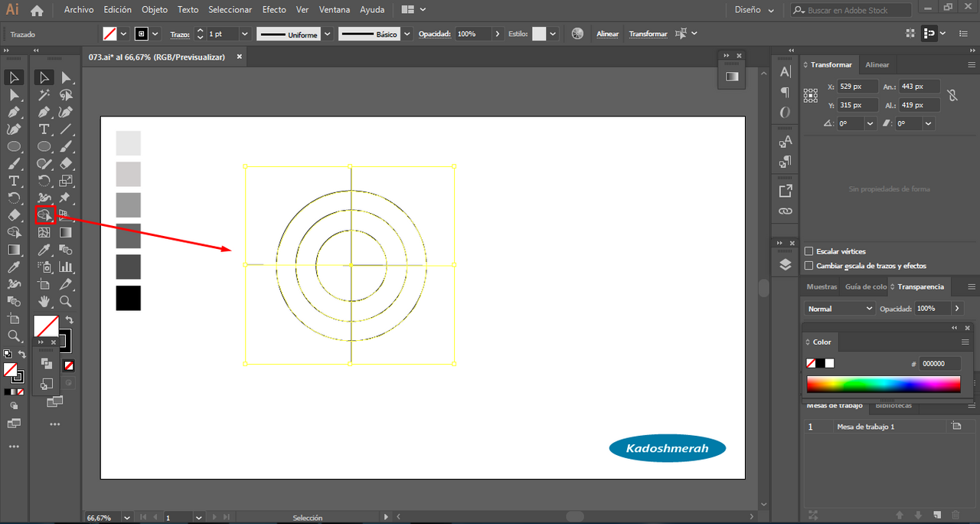Go to the Home screen icon
This screenshot has height=524, width=980.
pos(37,10)
